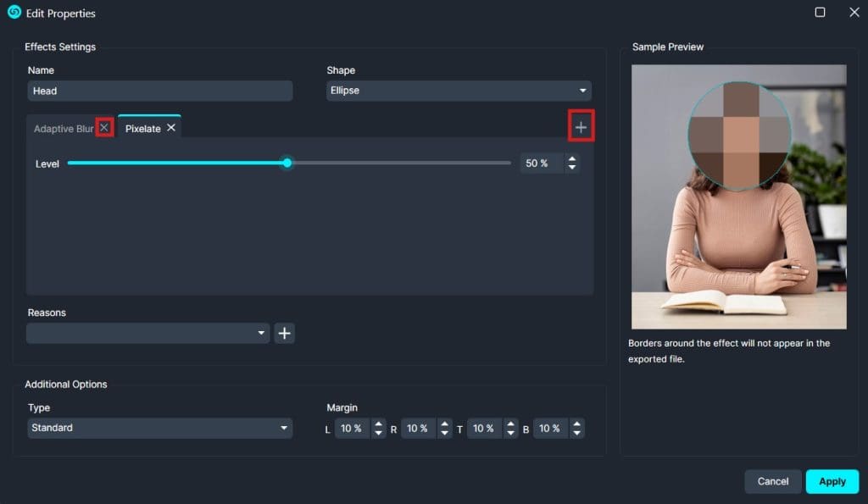This screenshot has height=504, width=868.
Task: Click the Level slider handle
Action: (287, 163)
